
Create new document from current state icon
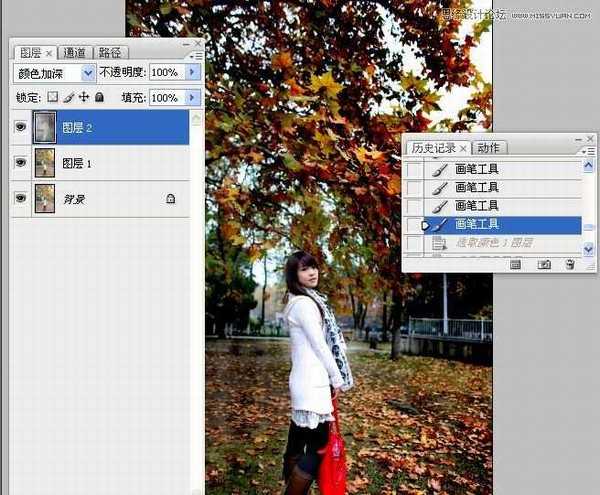click(x=515, y=264)
